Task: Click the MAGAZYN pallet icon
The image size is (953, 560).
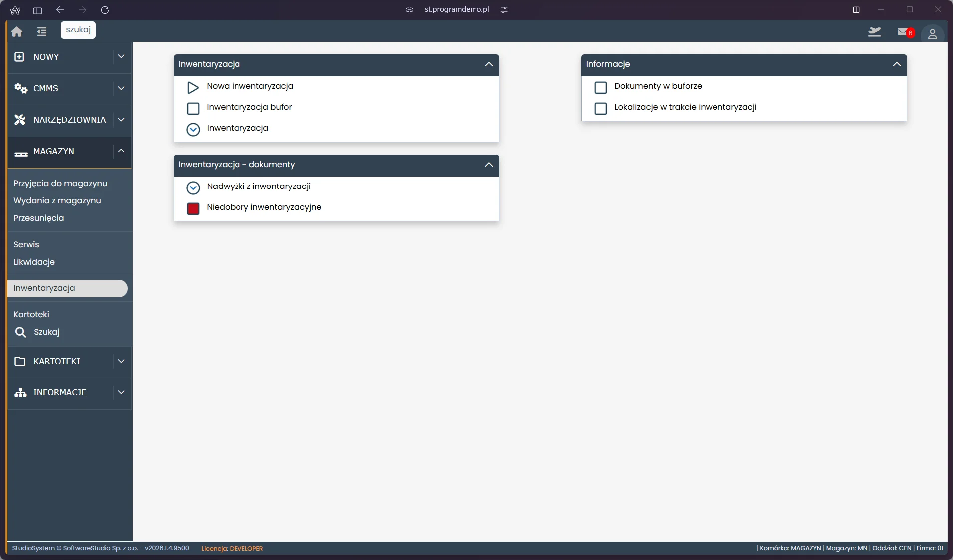Action: pyautogui.click(x=21, y=154)
